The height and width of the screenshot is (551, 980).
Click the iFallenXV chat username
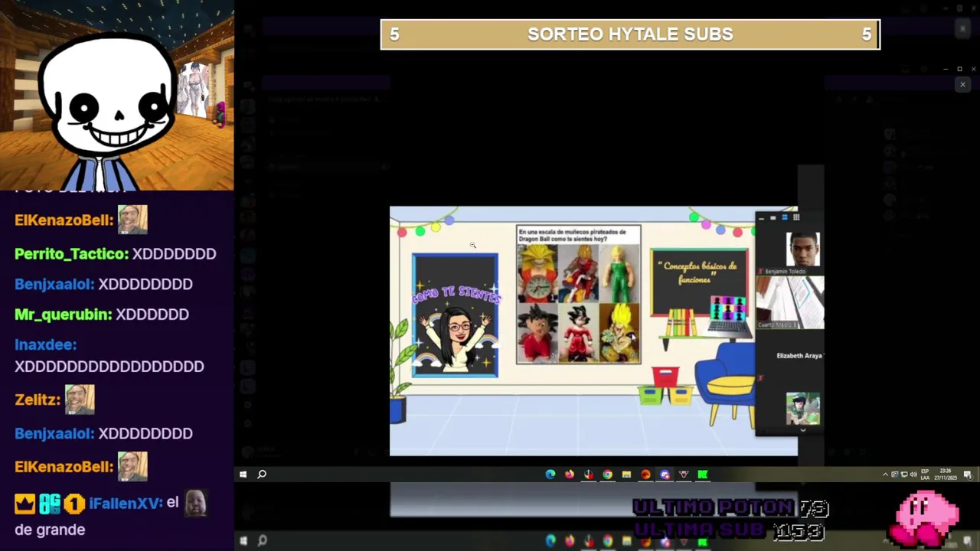(126, 503)
